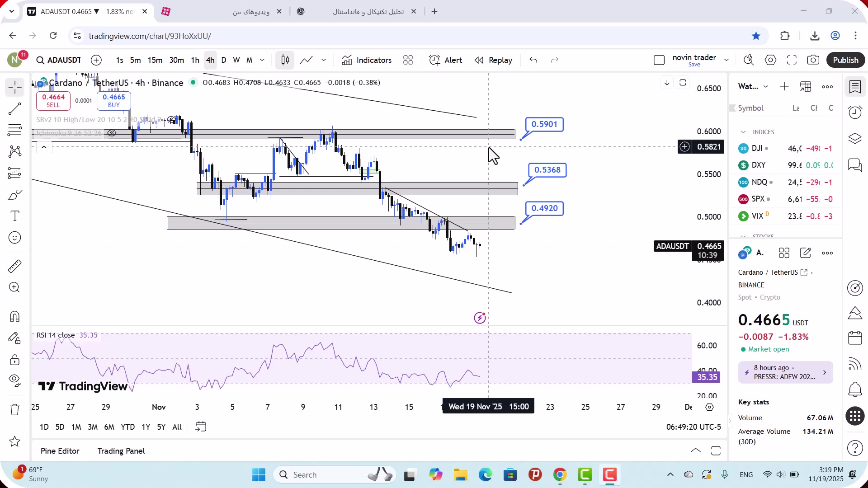Select the 1h timeframe
The image size is (868, 488).
tap(195, 60)
